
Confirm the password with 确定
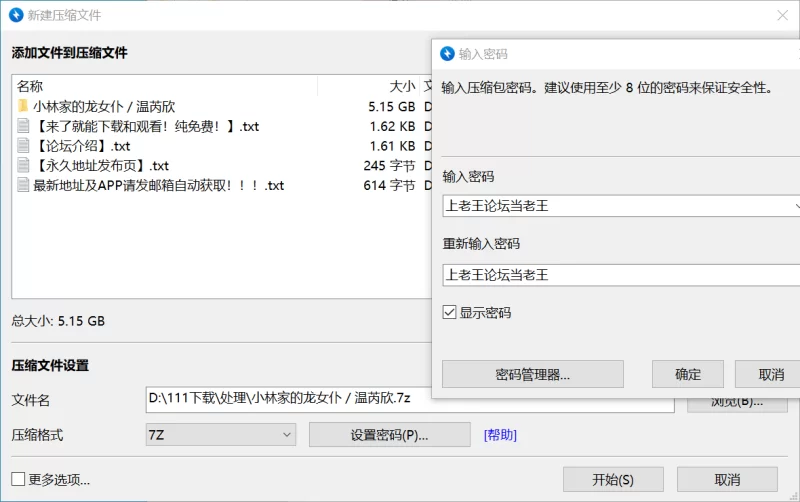click(x=688, y=374)
